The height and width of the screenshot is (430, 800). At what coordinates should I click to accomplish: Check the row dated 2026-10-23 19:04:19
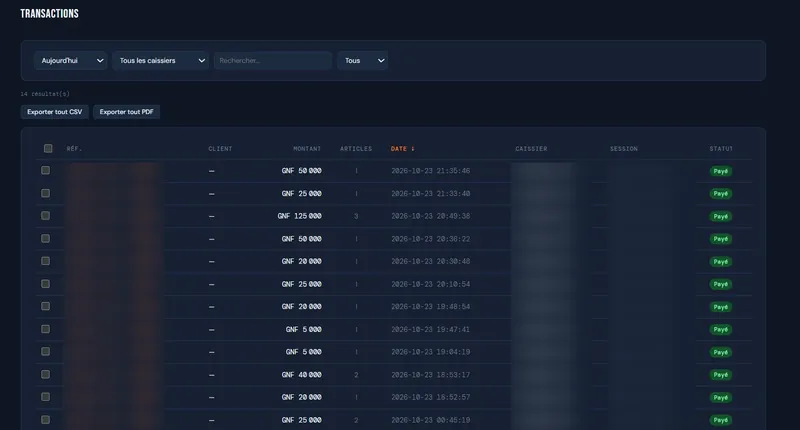45,351
